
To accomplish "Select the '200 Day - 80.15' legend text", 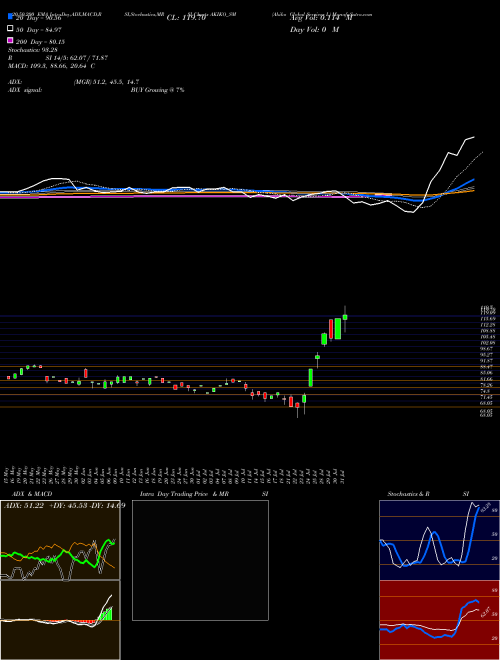I will click(x=40, y=42).
